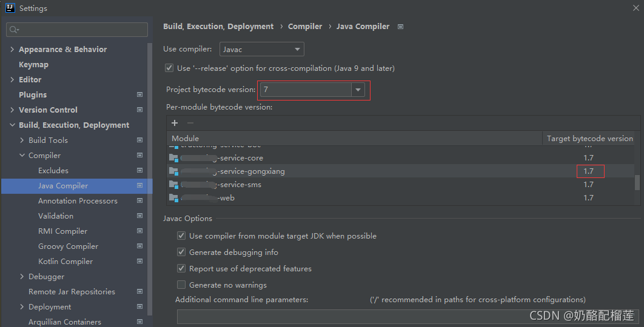Open Remote Jar Repositories page
Viewport: 644px width, 327px height.
[72, 292]
